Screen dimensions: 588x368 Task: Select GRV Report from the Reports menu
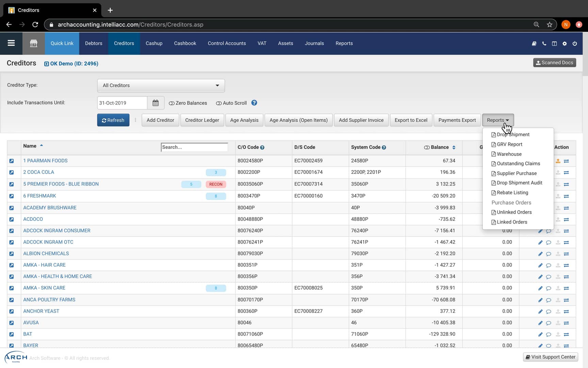pos(509,144)
